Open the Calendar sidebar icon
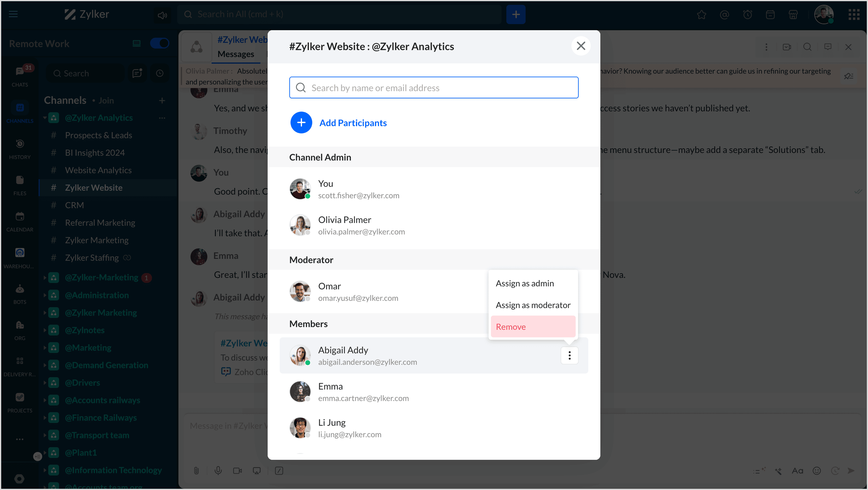Viewport: 868px width, 490px height. click(x=20, y=217)
